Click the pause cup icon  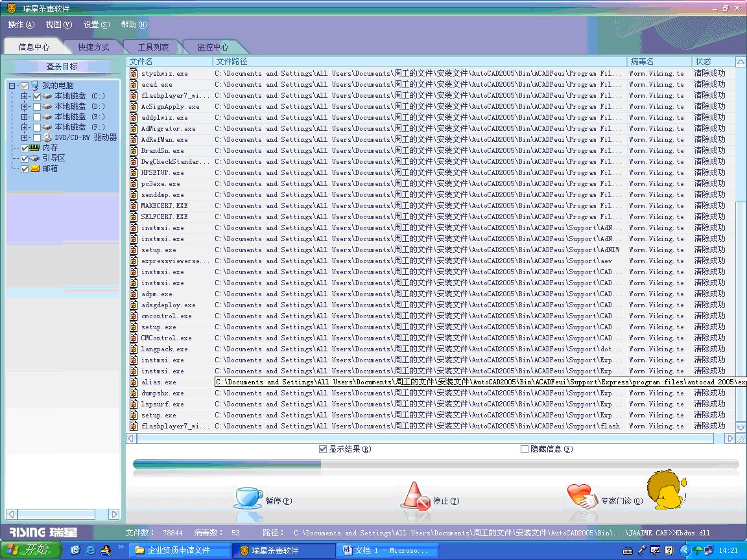click(248, 498)
